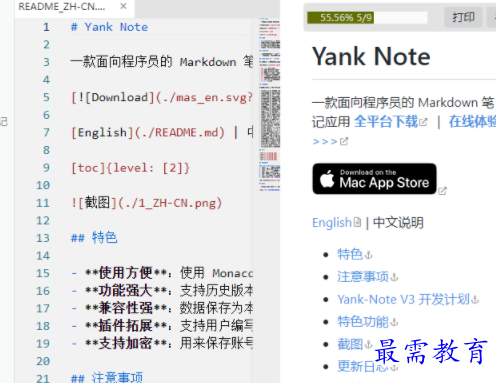Image resolution: width=496 pixels, height=383 pixels.
Task: Click the anchor icon next to 特色
Action: point(368,256)
